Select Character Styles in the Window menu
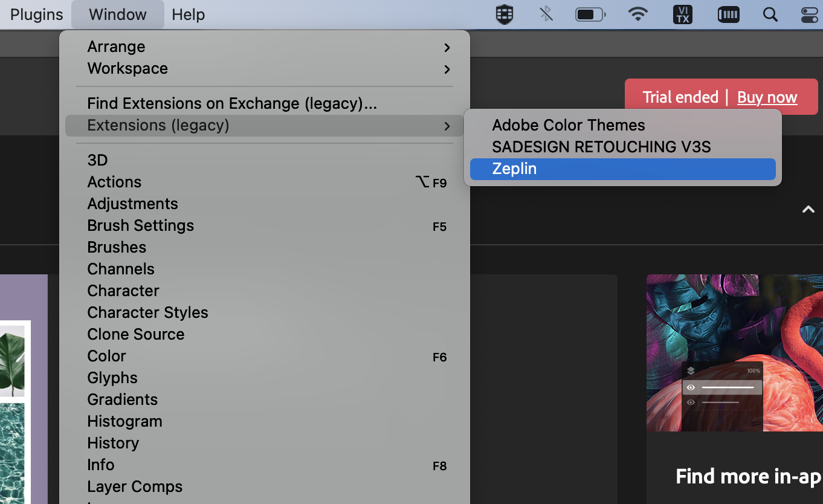Image resolution: width=823 pixels, height=504 pixels. [x=147, y=313]
